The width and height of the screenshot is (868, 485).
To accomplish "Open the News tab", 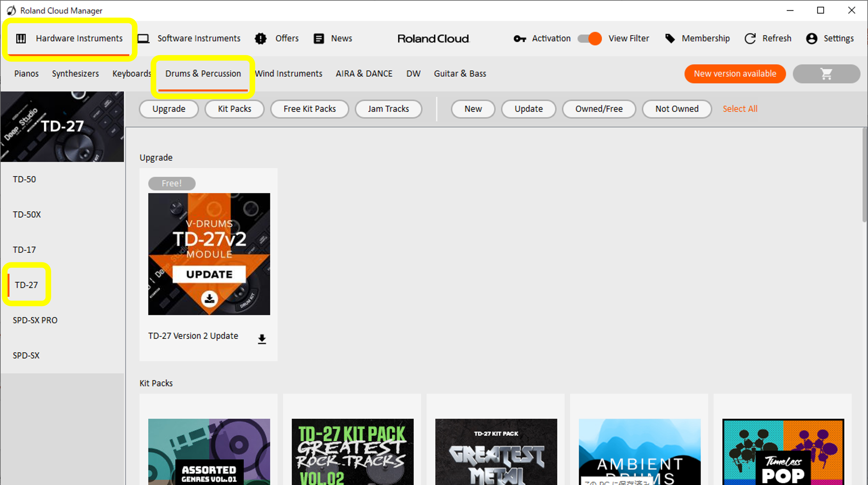I will 333,38.
